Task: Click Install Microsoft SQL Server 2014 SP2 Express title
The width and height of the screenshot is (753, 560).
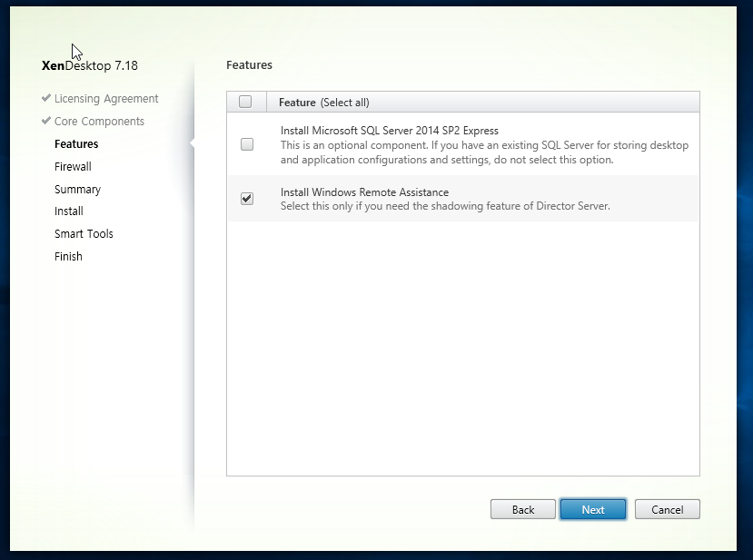Action: click(x=390, y=131)
